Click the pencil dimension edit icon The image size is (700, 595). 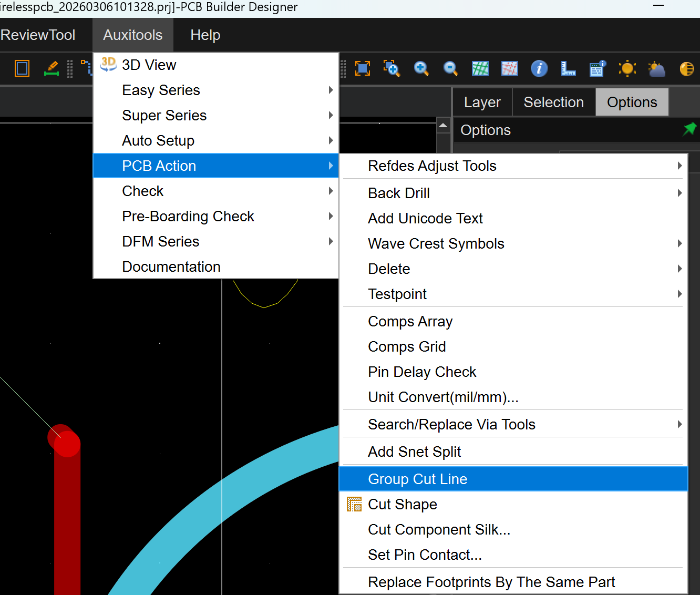coord(52,68)
